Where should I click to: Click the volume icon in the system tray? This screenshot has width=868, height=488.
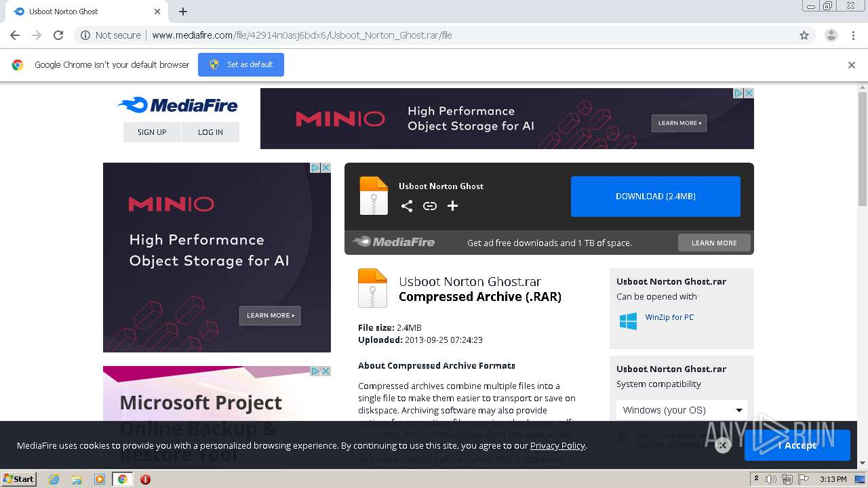771,479
